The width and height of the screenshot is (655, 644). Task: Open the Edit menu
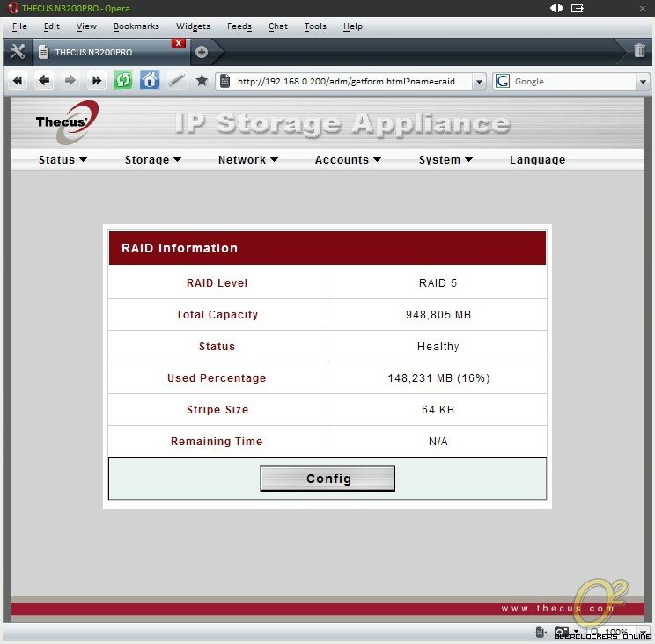pyautogui.click(x=52, y=26)
